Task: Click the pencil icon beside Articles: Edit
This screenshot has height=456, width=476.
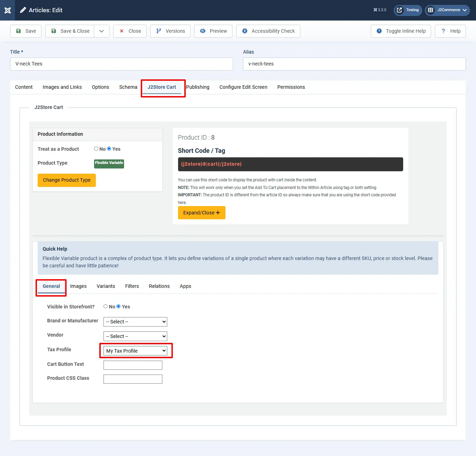Action: click(23, 10)
